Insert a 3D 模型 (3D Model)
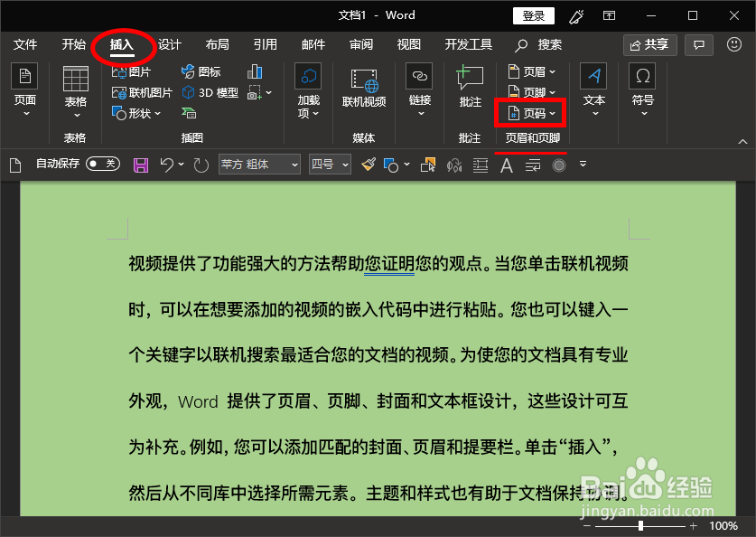Viewport: 756px width, 537px height. pos(210,92)
